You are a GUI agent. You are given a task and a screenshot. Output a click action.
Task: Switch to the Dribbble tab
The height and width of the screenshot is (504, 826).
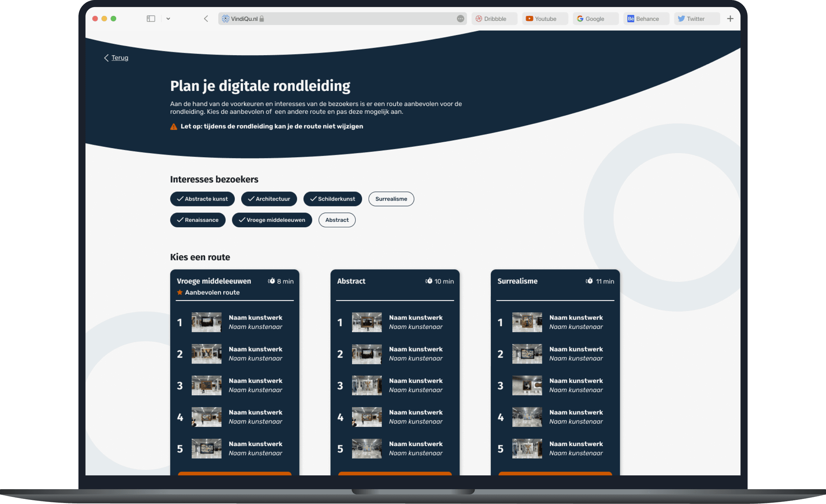pos(494,19)
